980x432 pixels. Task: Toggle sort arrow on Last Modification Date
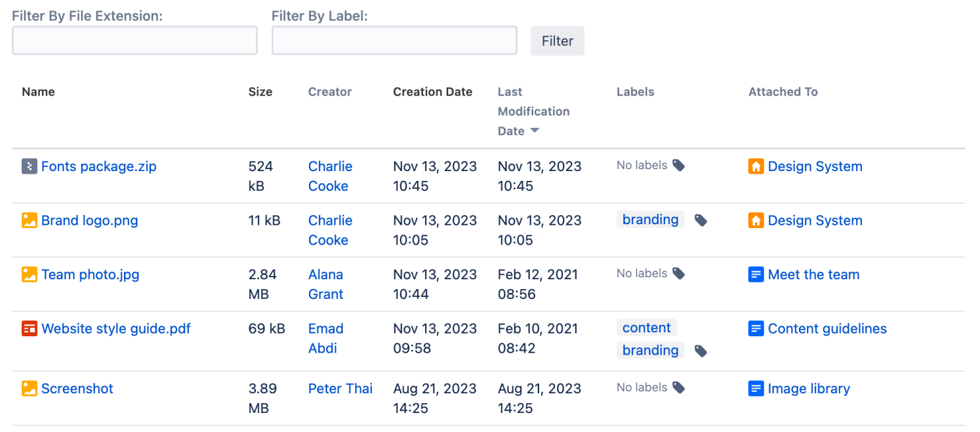point(535,131)
